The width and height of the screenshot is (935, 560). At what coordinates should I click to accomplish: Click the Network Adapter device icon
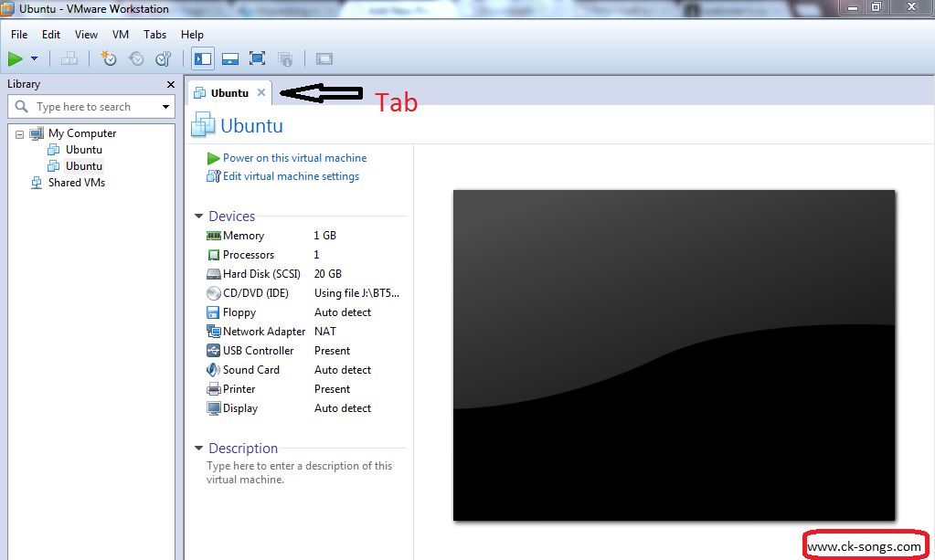214,332
